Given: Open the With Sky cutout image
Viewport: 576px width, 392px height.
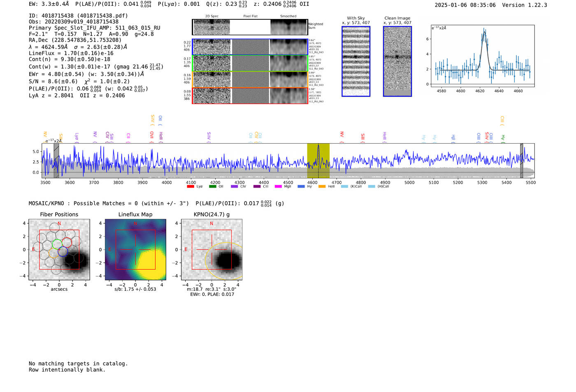Looking at the screenshot, I should 356,61.
